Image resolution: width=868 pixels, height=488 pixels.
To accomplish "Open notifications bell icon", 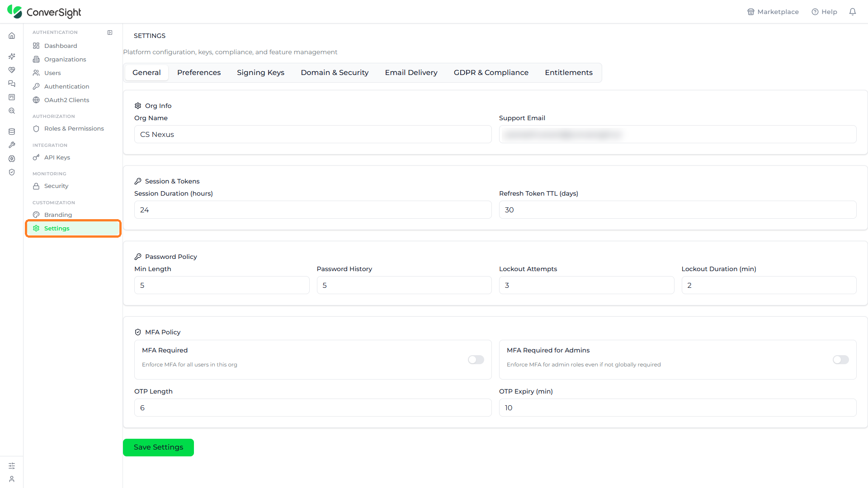I will (853, 12).
